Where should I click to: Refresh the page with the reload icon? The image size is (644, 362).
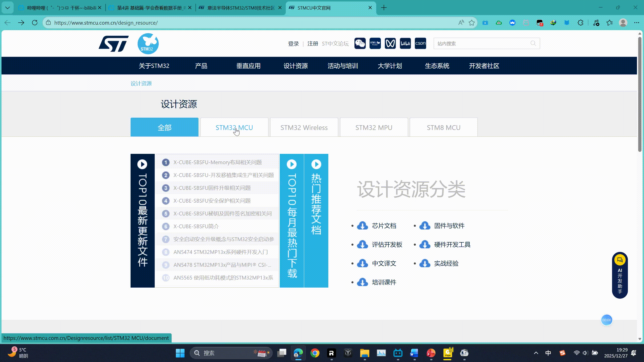(x=35, y=23)
